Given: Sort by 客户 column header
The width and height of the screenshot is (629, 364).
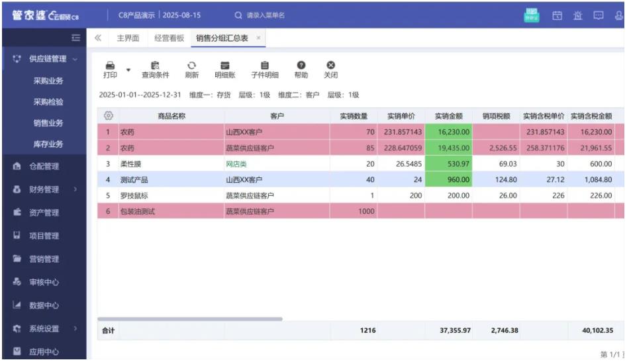Looking at the screenshot, I should (x=277, y=116).
